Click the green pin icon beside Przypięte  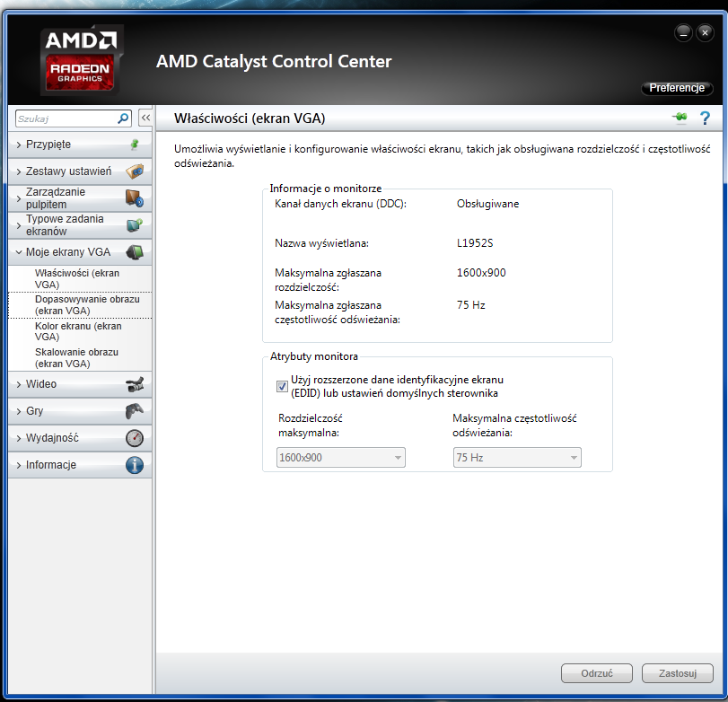point(135,145)
